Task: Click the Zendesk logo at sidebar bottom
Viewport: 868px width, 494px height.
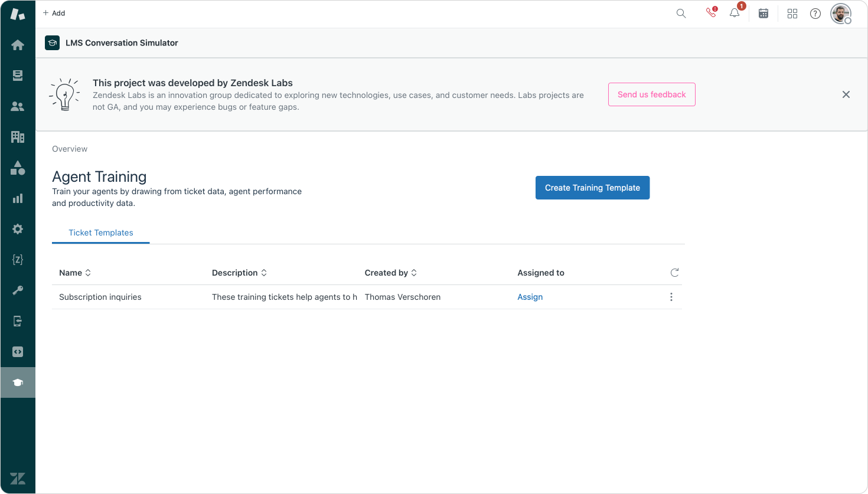Action: coord(18,479)
